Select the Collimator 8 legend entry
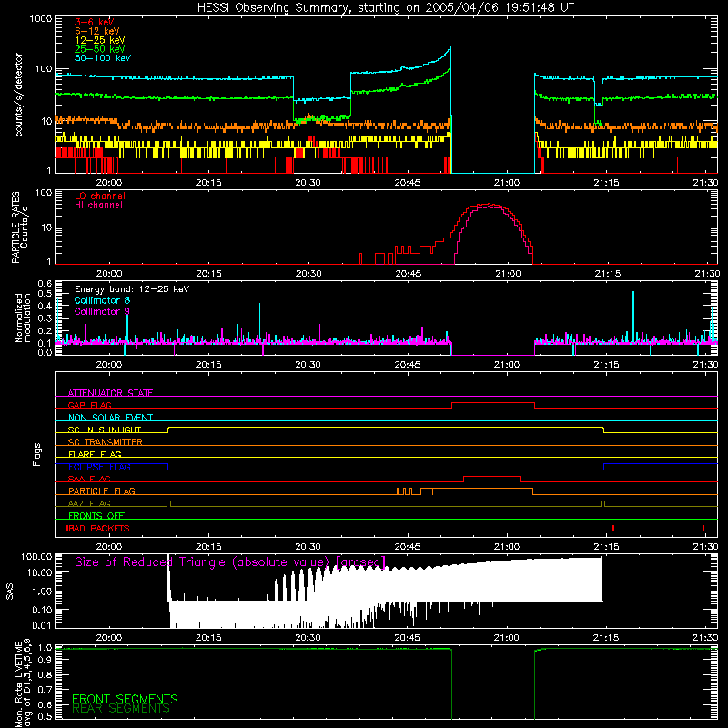Screen dimensions: 728x728 coord(102,300)
